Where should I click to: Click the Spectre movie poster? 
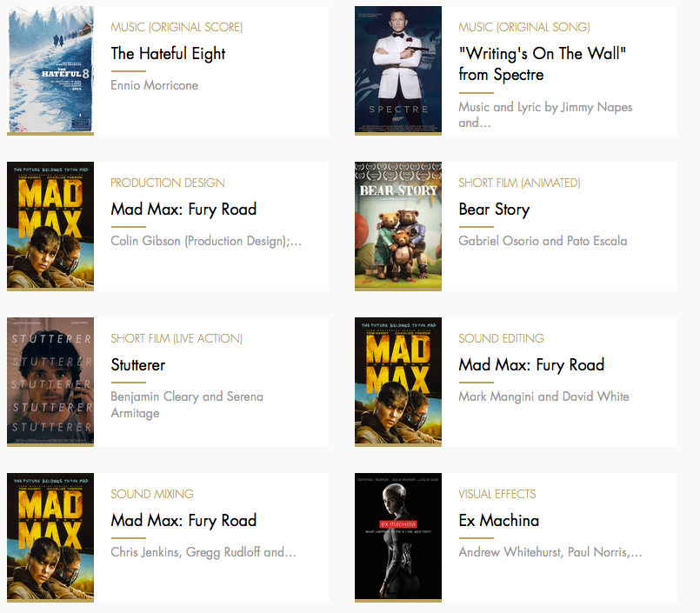point(398,70)
